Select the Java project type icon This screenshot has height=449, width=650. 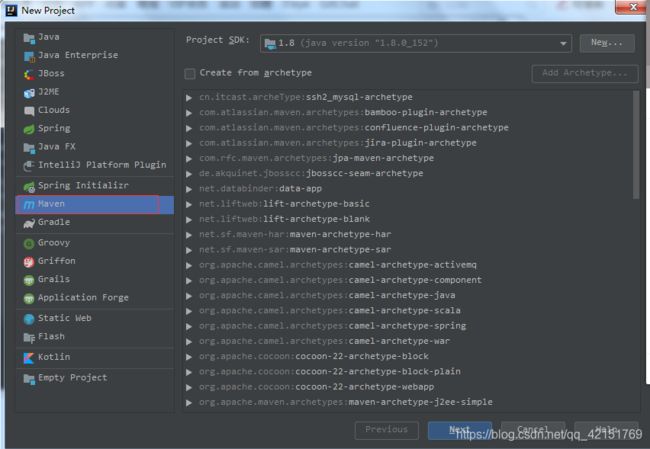(x=29, y=38)
